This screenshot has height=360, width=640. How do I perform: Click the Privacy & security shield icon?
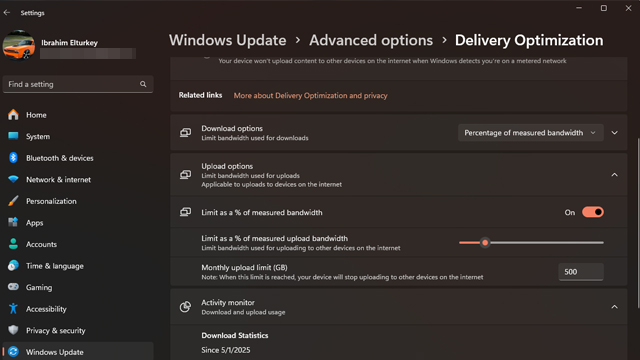point(13,330)
